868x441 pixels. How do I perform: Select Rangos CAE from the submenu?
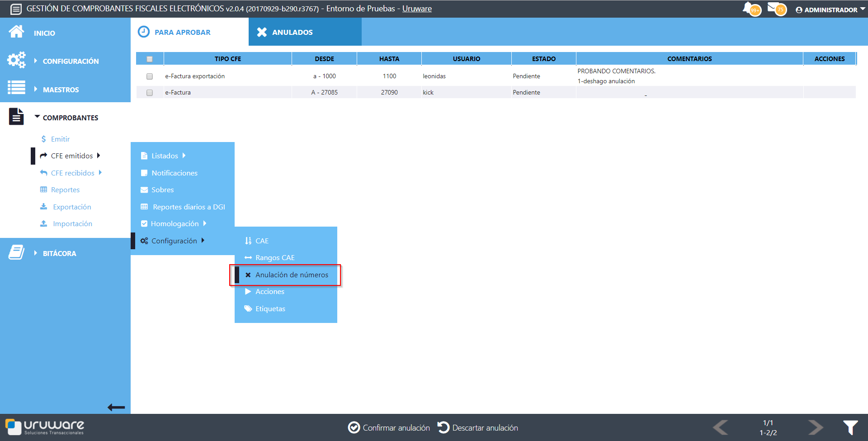tap(275, 258)
